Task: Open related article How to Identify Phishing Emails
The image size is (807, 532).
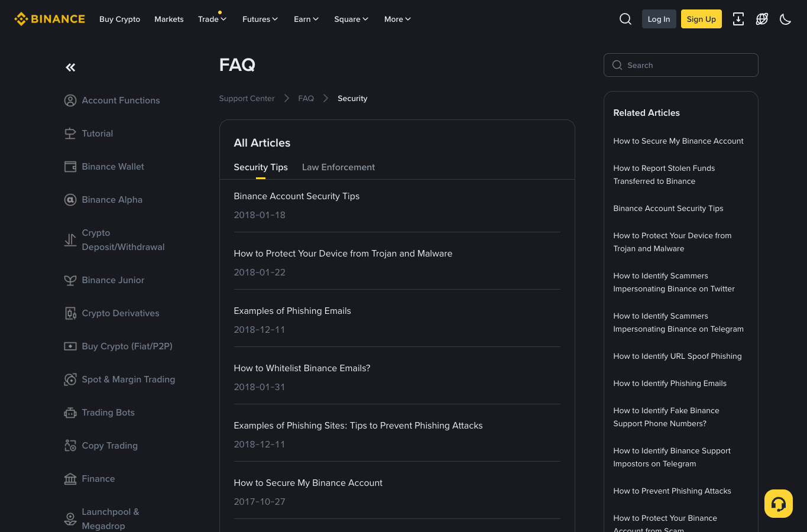Action: (x=670, y=384)
